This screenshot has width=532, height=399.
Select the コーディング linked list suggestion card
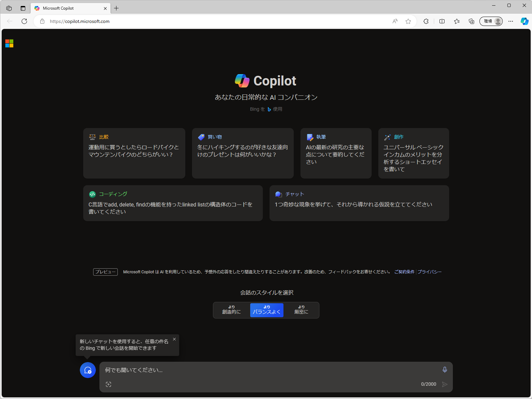point(173,203)
